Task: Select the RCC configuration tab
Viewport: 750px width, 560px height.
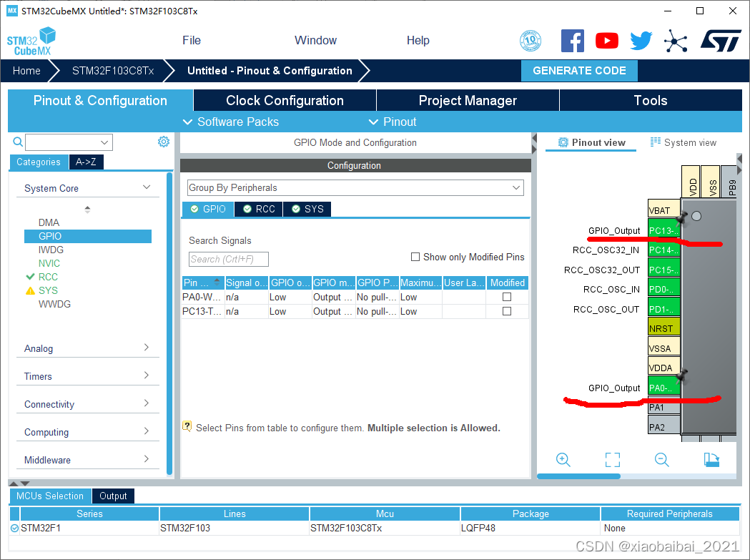Action: click(259, 209)
